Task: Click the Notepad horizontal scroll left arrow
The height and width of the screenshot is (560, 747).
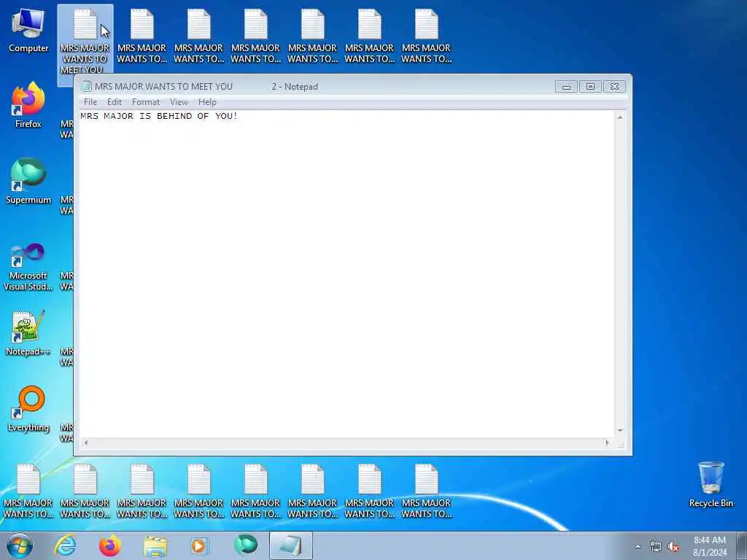Action: click(86, 443)
